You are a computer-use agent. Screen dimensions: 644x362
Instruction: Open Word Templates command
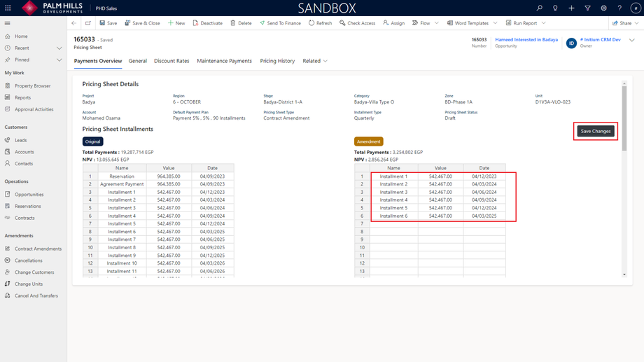click(x=468, y=23)
